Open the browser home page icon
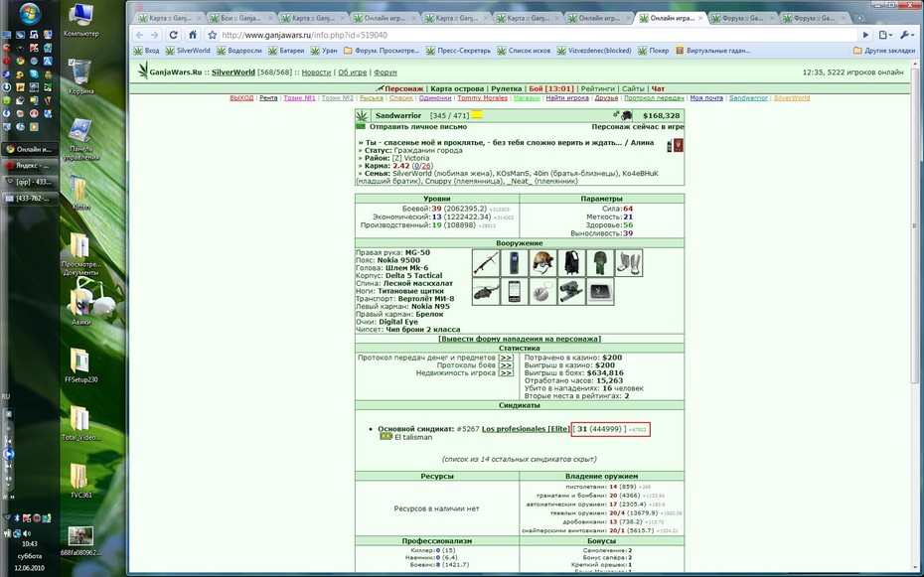The image size is (924, 577). tap(192, 35)
